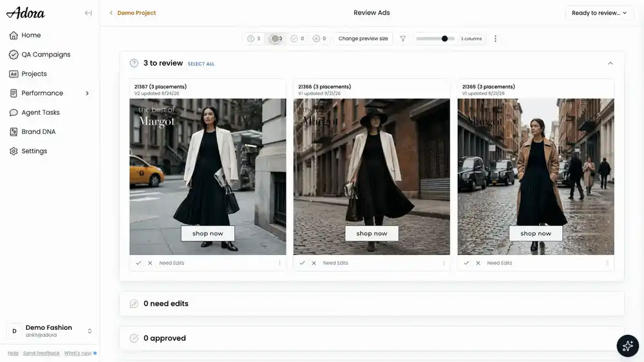
Task: Go back to Demo Project
Action: pos(137,13)
